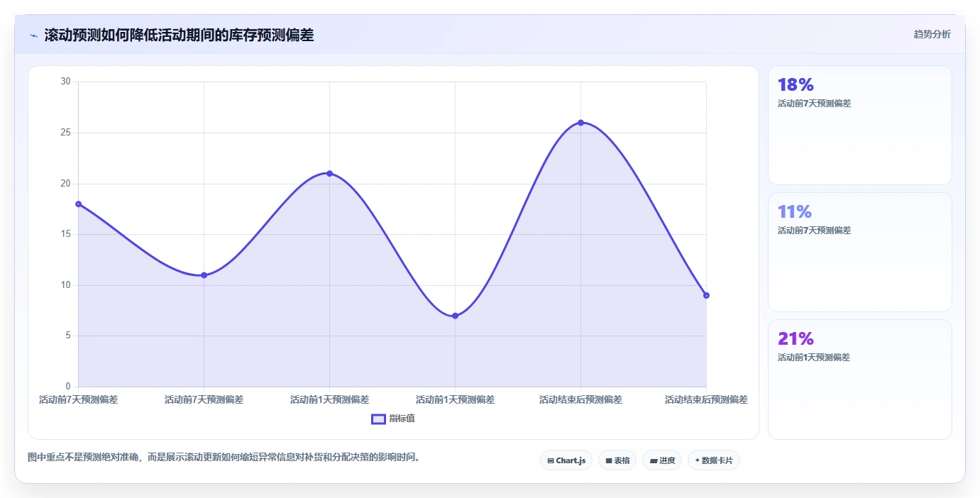The height and width of the screenshot is (498, 980).
Task: Click the chart data point at value 11
Action: coord(204,275)
